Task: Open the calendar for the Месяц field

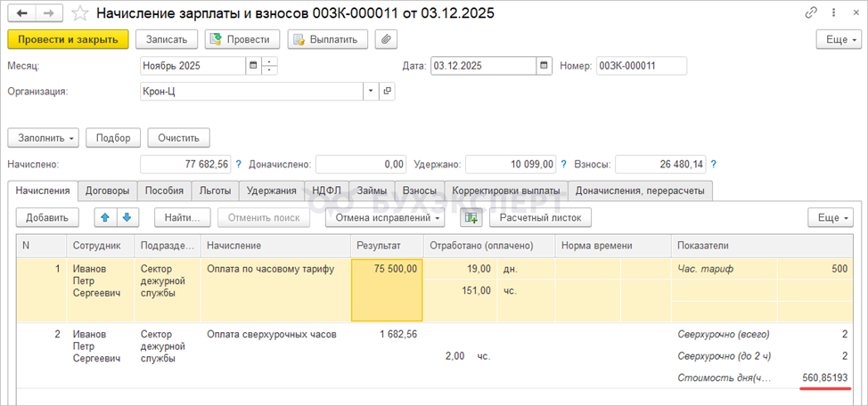Action: 253,65
